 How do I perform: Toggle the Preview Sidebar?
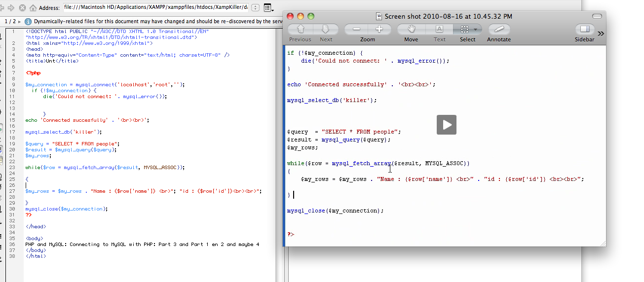[585, 30]
